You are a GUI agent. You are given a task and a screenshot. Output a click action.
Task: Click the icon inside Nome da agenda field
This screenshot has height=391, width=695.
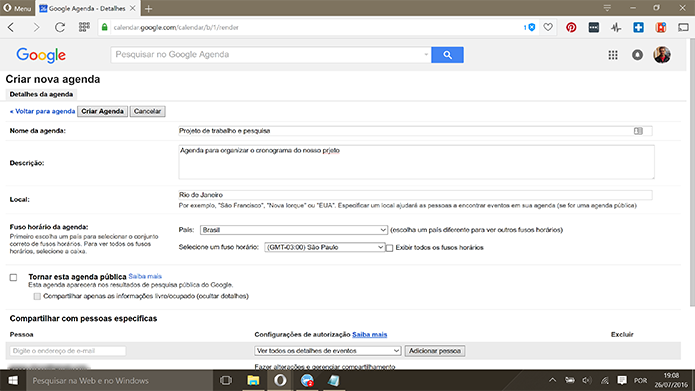[638, 131]
